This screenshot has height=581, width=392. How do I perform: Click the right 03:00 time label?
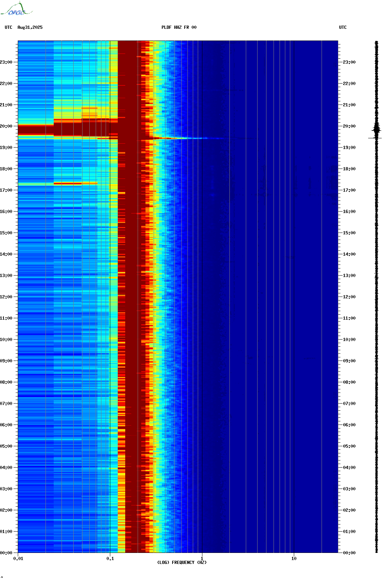coord(349,489)
